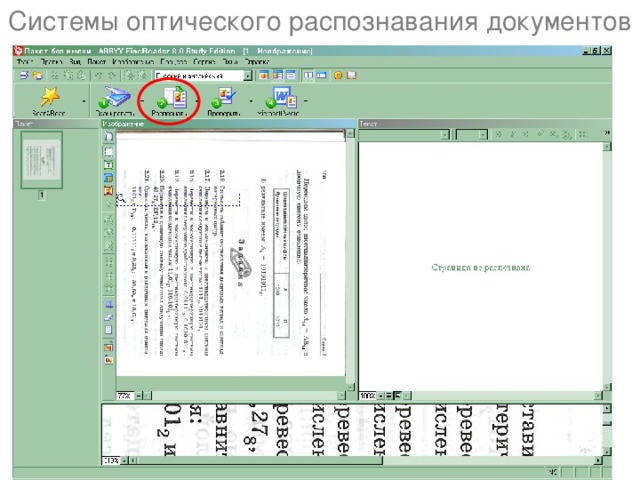Image resolution: width=640 pixels, height=480 pixels.
Task: Click the blue icon below disabled image tools
Action: 109,304
